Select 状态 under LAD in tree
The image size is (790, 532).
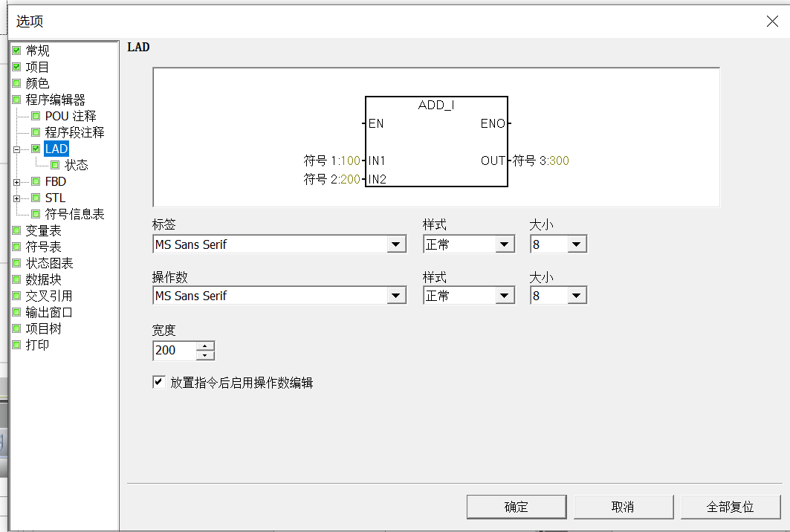point(76,165)
